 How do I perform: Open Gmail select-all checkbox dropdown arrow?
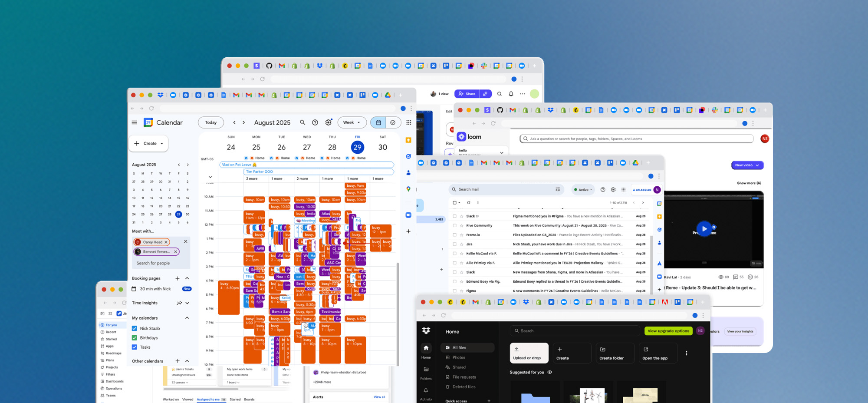[x=460, y=202]
